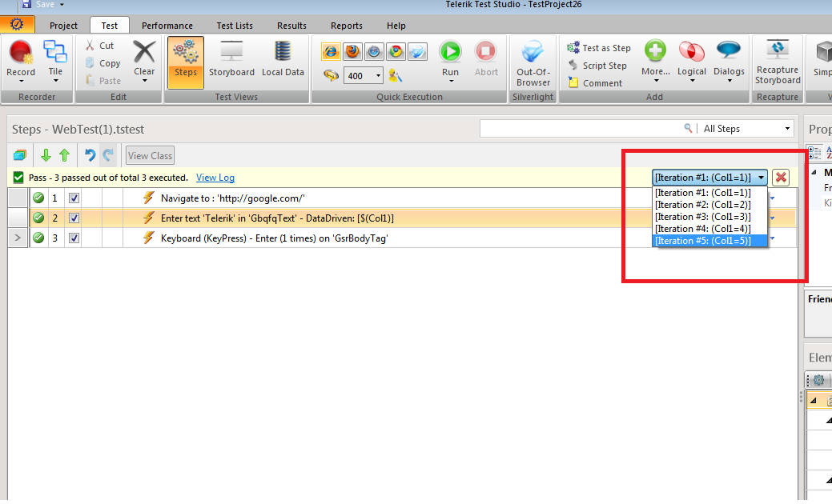Select the last browser icon after Chrome
Viewport: 832px width, 504px height.
coord(417,51)
